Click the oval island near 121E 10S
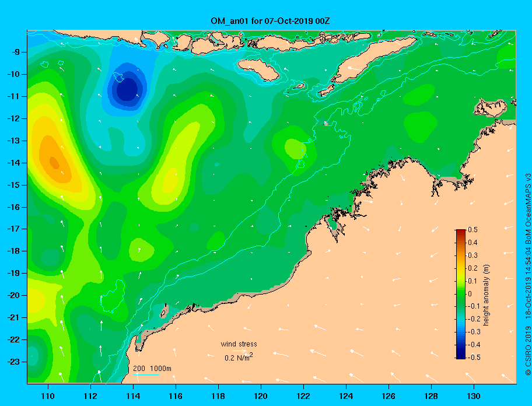 click(258, 69)
